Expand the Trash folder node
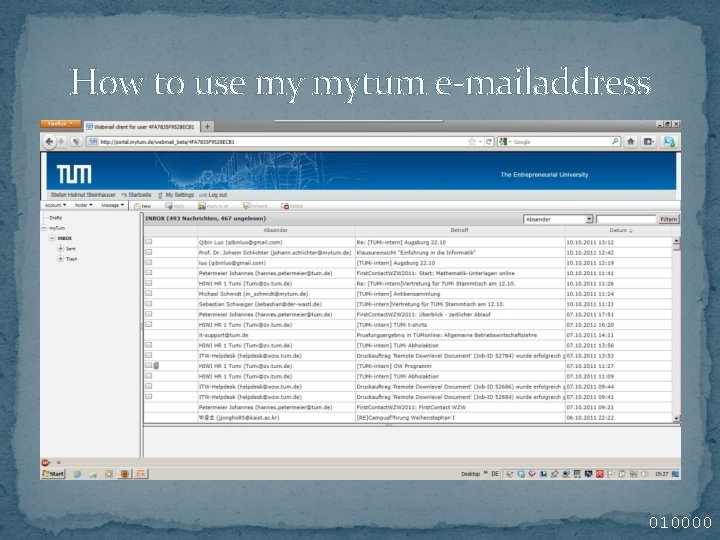Viewport: 720px width, 540px height. (x=60, y=259)
